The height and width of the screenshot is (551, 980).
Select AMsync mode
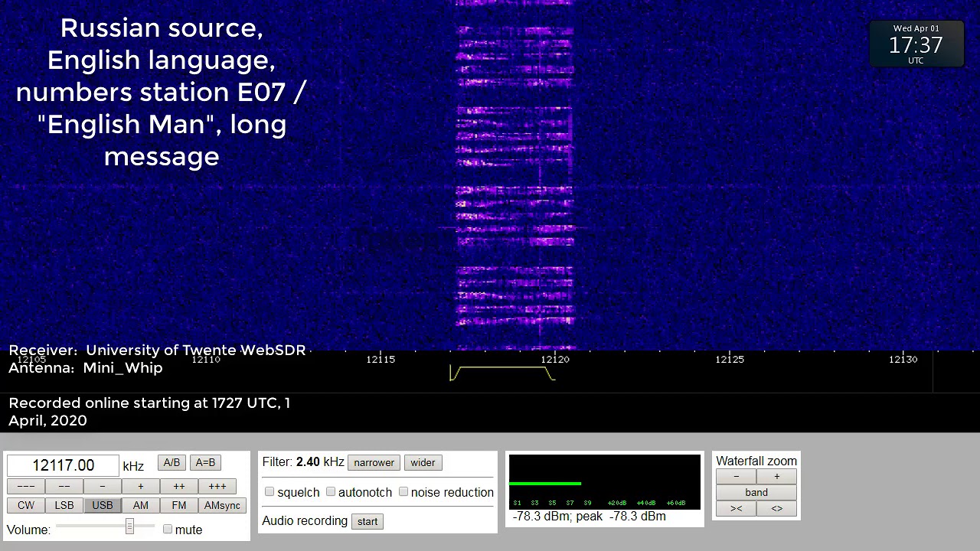222,505
